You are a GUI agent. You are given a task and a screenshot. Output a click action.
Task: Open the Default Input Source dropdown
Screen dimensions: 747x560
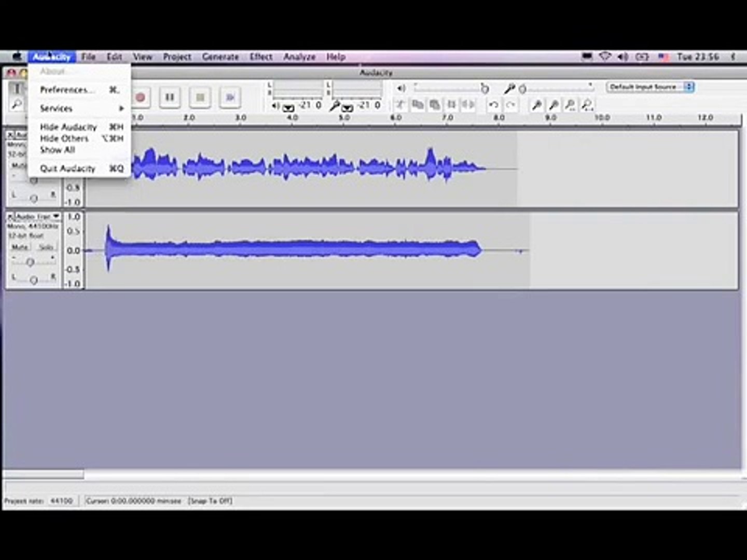[651, 87]
